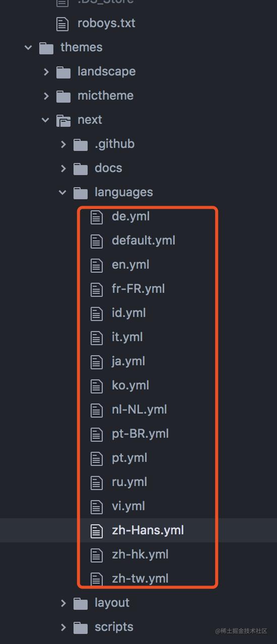Open en.yml in the tree

tap(130, 265)
